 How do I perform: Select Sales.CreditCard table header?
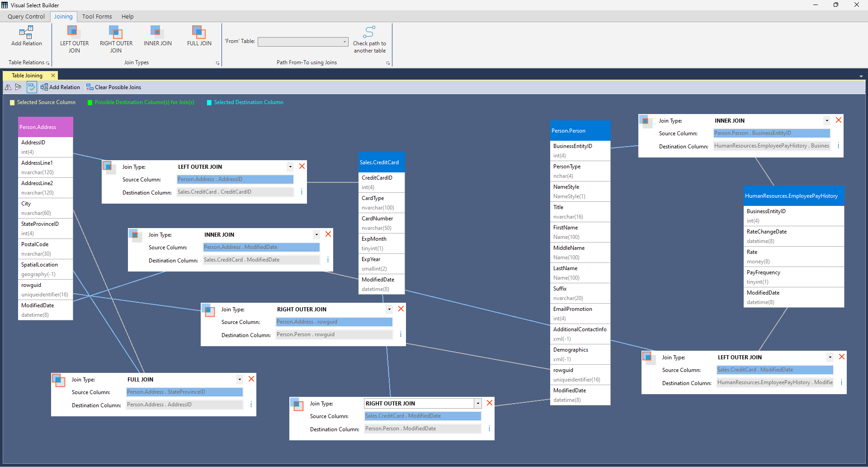(x=382, y=162)
